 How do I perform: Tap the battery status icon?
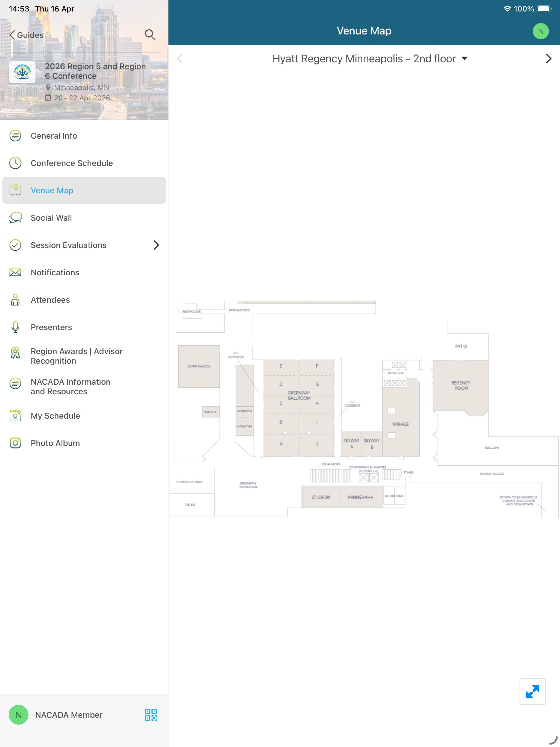(x=544, y=9)
